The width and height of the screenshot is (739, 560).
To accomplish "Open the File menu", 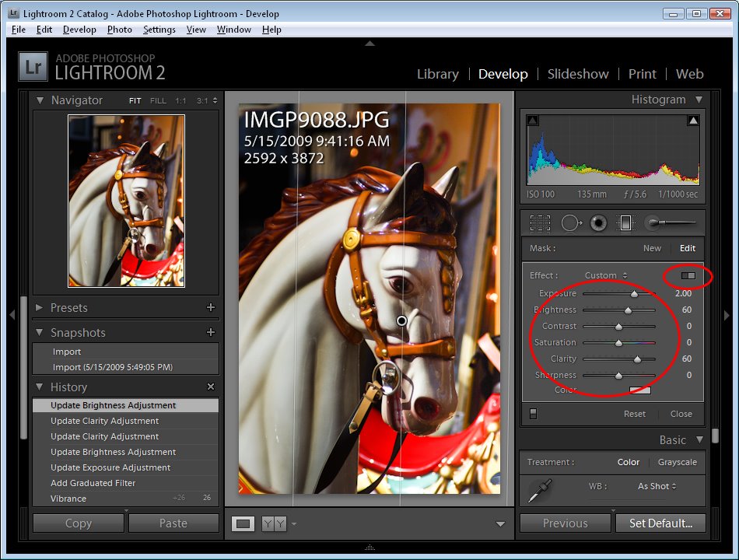I will 19,30.
